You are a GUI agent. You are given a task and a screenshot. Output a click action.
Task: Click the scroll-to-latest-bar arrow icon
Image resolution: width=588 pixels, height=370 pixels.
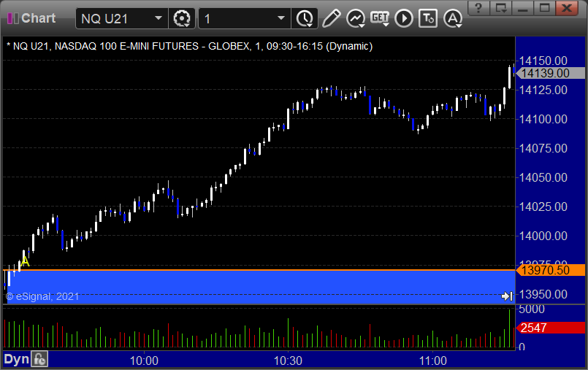click(507, 296)
